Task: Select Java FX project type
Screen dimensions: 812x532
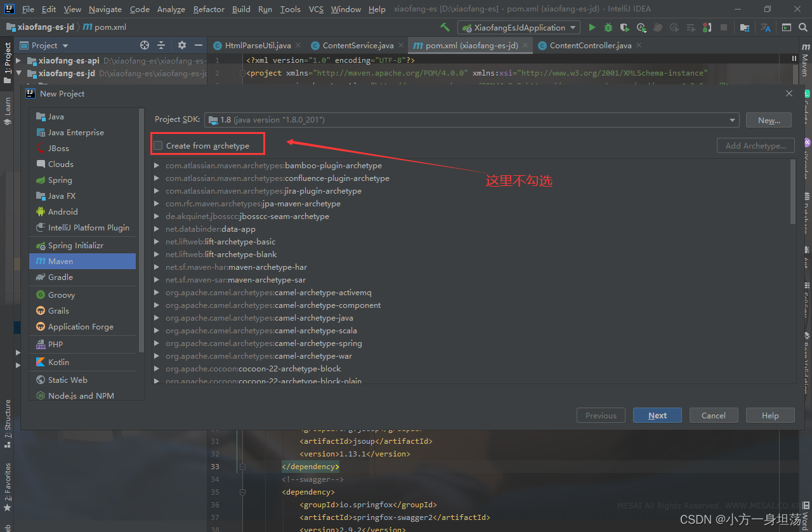Action: [82, 196]
